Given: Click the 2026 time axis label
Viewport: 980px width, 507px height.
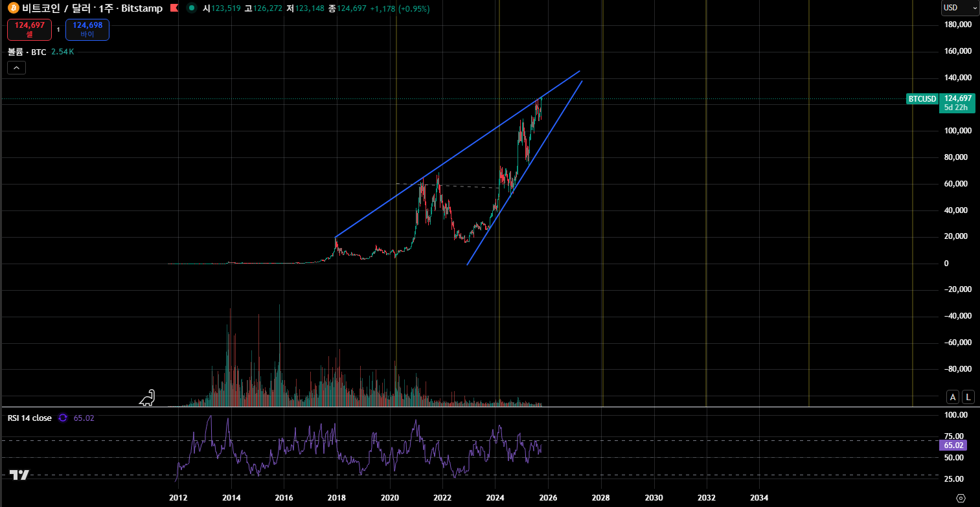Looking at the screenshot, I should pyautogui.click(x=548, y=498).
